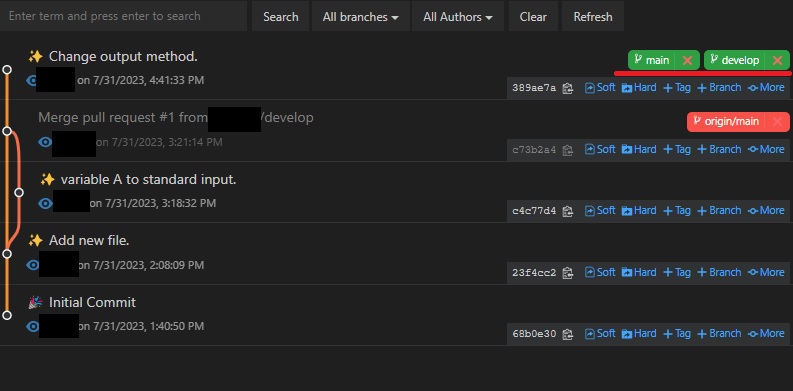Copy commit hash 389ae7a to clipboard

(x=567, y=88)
